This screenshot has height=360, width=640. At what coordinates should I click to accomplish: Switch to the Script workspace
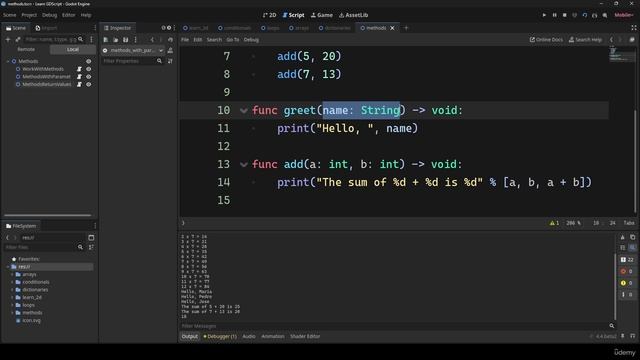point(293,15)
